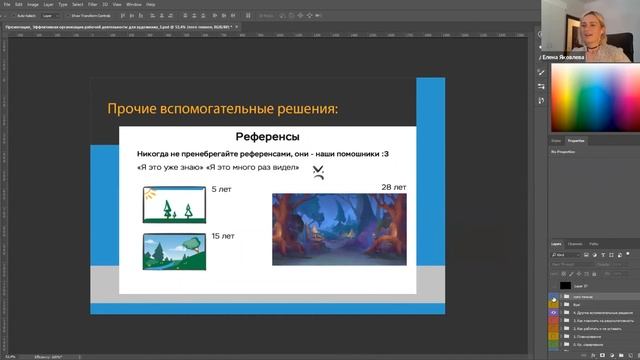Toggle visibility of yellow-tagged second group
Viewport: 640px width, 360px height.
click(x=553, y=304)
